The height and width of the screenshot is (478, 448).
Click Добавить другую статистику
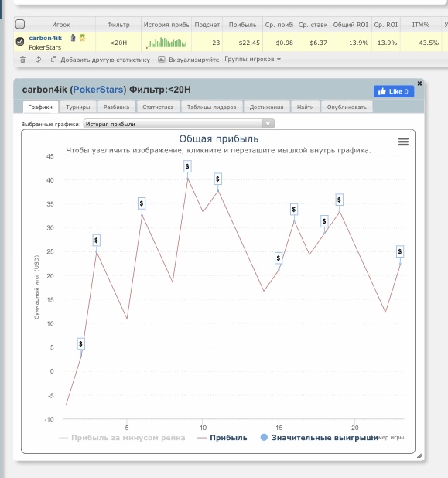pyautogui.click(x=101, y=60)
